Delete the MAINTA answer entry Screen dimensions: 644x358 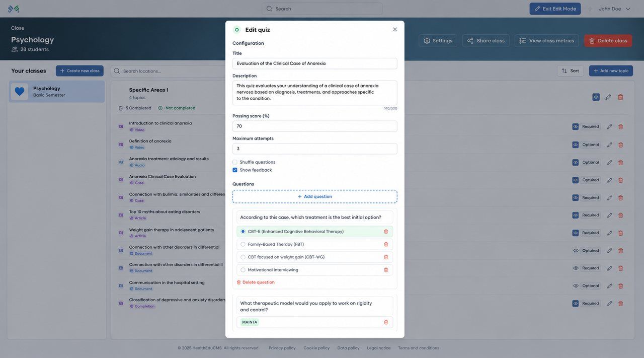pos(386,322)
